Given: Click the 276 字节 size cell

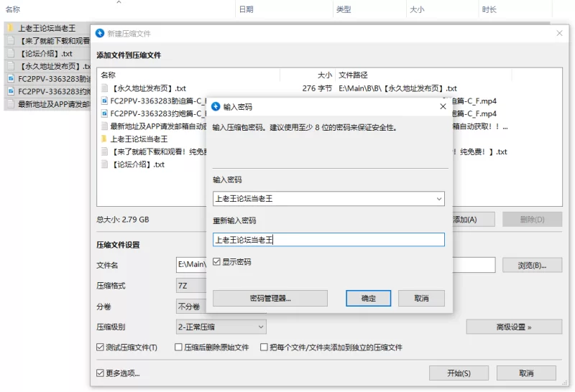Looking at the screenshot, I should [317, 88].
